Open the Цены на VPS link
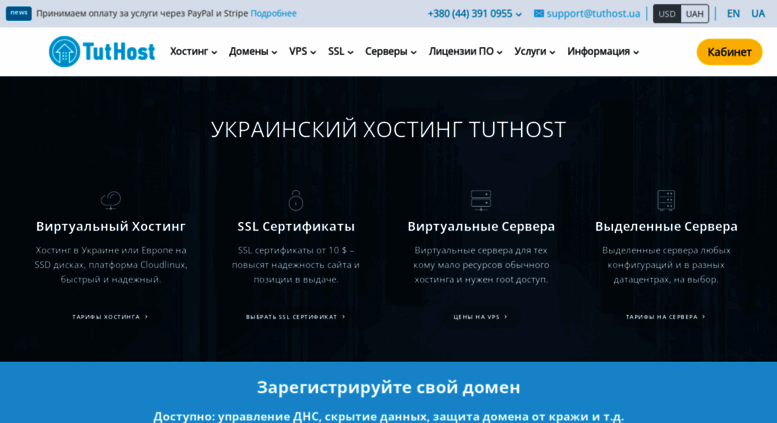The width and height of the screenshot is (777, 423). click(x=480, y=317)
